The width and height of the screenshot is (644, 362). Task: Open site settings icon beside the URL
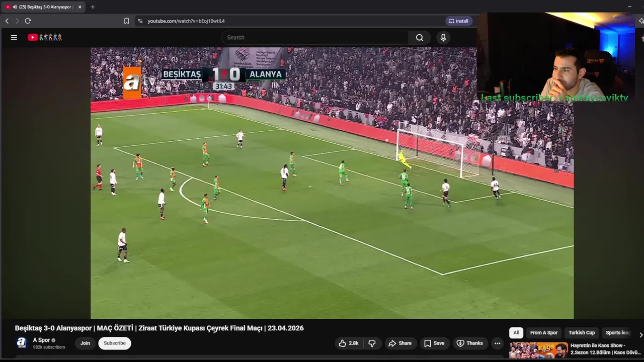pos(140,21)
